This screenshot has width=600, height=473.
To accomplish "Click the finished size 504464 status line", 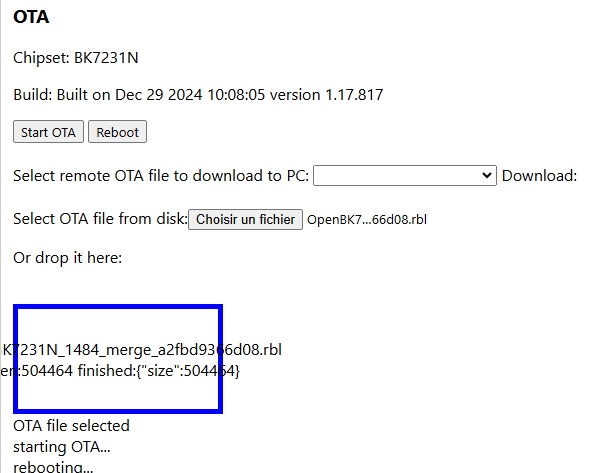I will tap(120, 371).
